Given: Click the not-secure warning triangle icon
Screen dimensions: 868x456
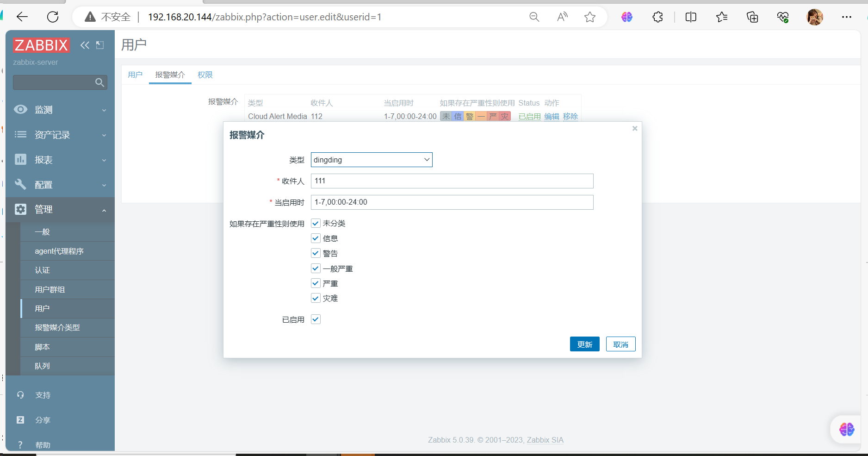Looking at the screenshot, I should [x=90, y=17].
